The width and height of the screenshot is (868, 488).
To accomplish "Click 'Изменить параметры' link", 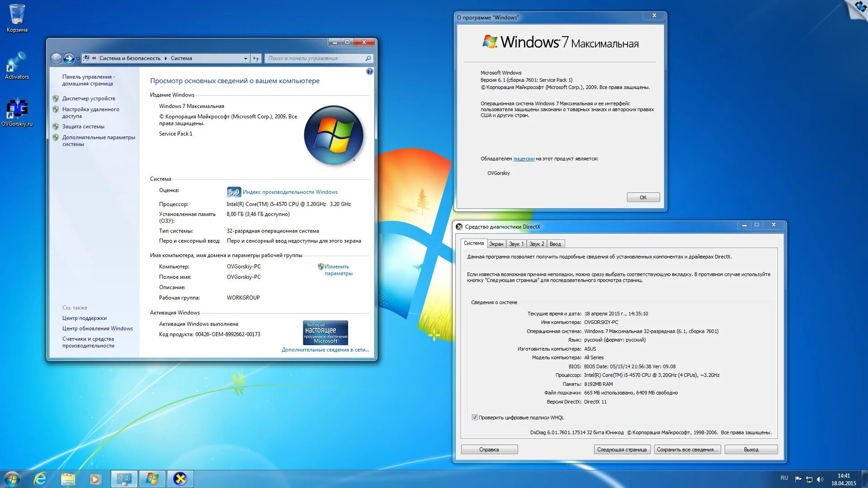I will pos(338,270).
